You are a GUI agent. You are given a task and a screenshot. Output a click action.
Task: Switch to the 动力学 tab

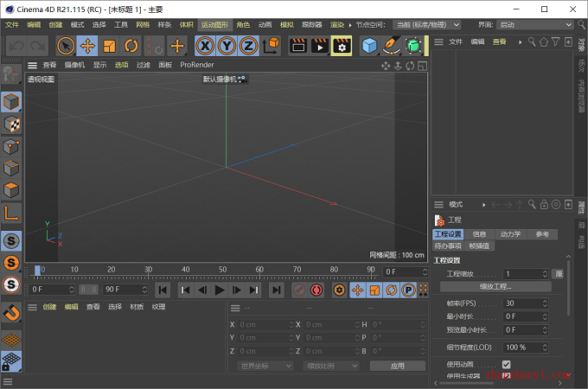(x=510, y=234)
